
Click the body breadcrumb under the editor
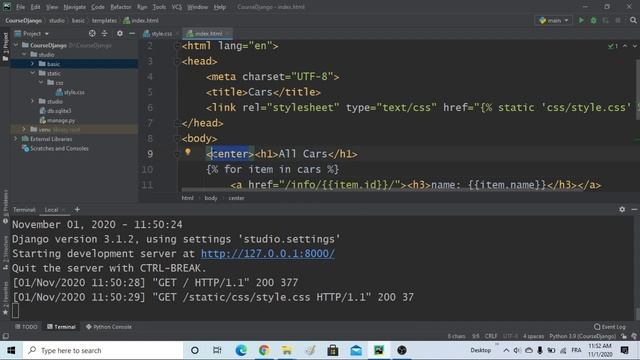tap(211, 198)
